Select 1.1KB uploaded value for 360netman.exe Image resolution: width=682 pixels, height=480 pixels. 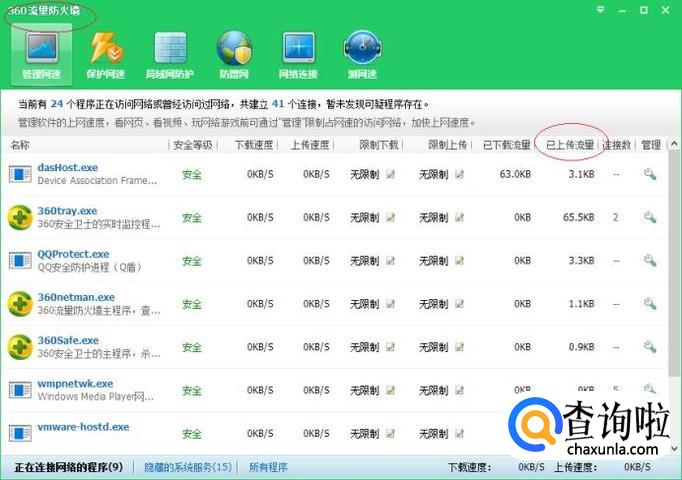pos(582,303)
